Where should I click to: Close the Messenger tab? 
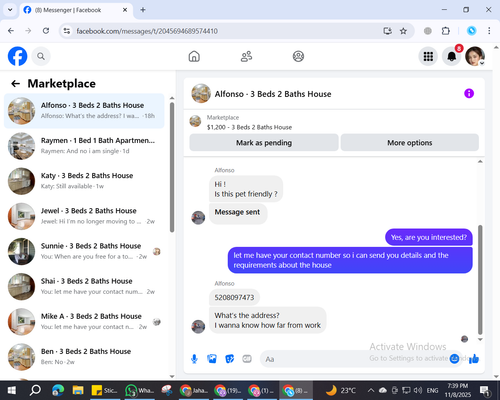125,10
